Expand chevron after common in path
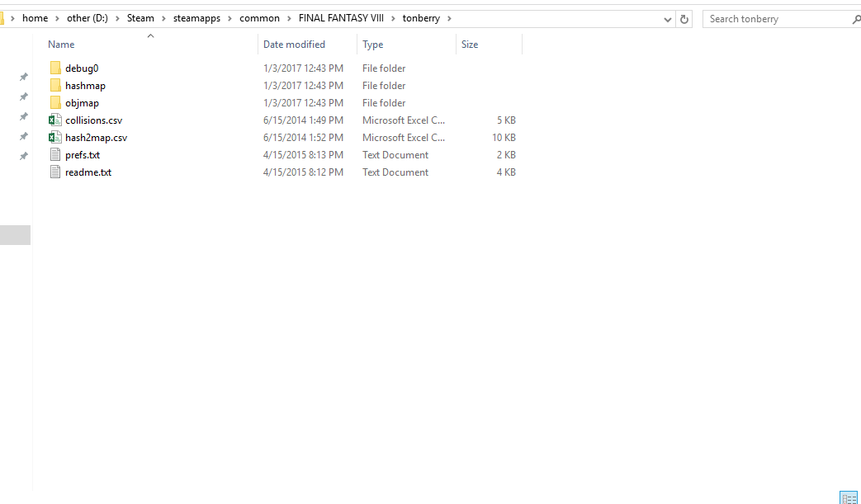This screenshot has width=861, height=504. click(x=289, y=19)
